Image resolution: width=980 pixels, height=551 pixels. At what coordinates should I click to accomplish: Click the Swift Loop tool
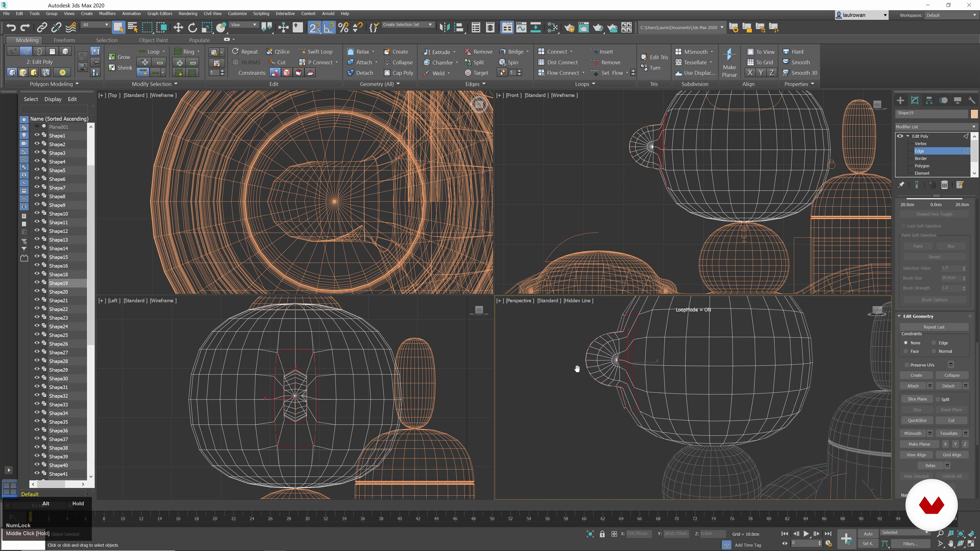315,52
